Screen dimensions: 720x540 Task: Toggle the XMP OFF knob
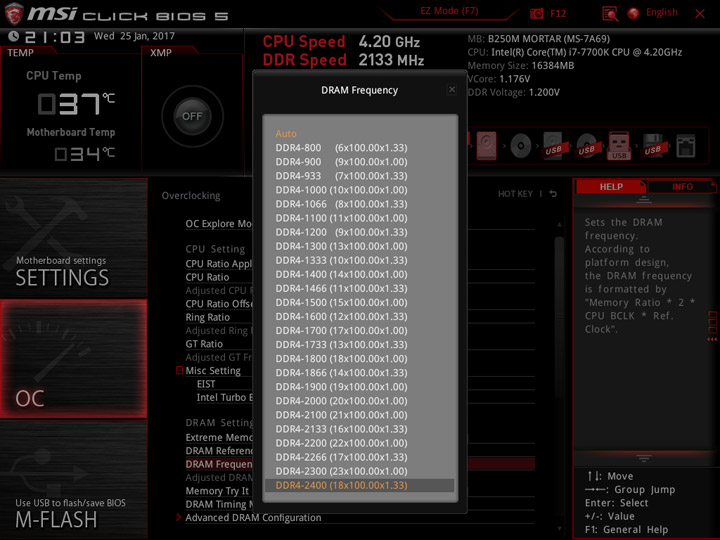tap(192, 116)
